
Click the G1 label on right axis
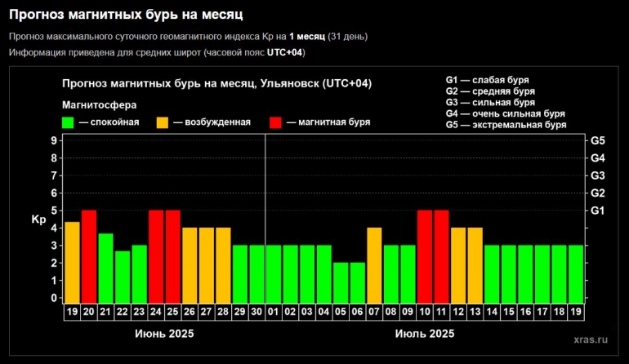tap(596, 211)
